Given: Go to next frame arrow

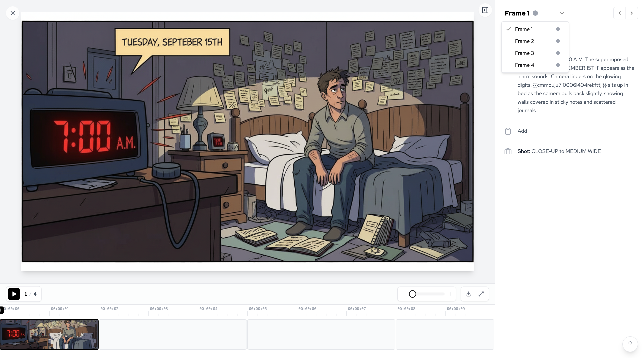Looking at the screenshot, I should tap(632, 13).
